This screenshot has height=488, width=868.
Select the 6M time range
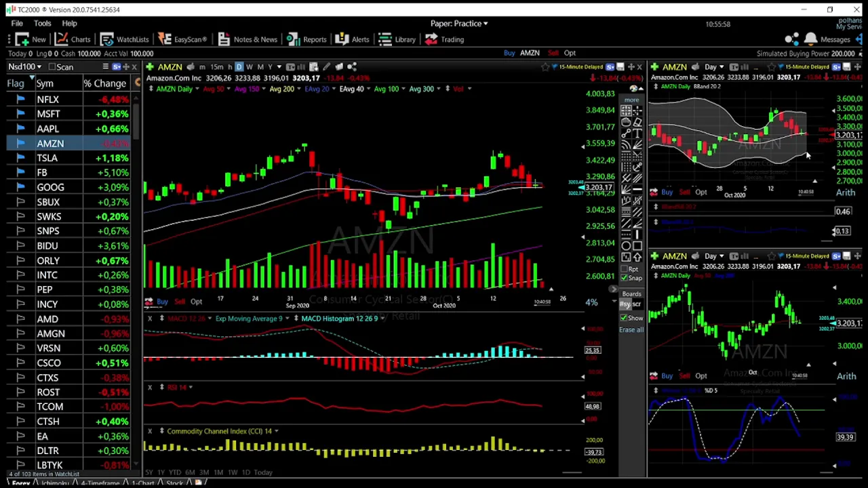(189, 472)
